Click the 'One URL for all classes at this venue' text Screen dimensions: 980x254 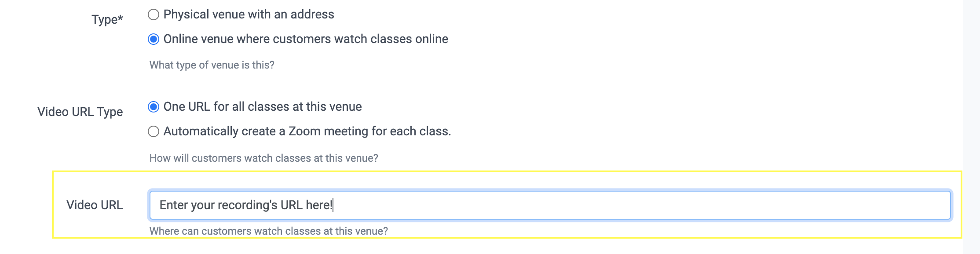263,107
